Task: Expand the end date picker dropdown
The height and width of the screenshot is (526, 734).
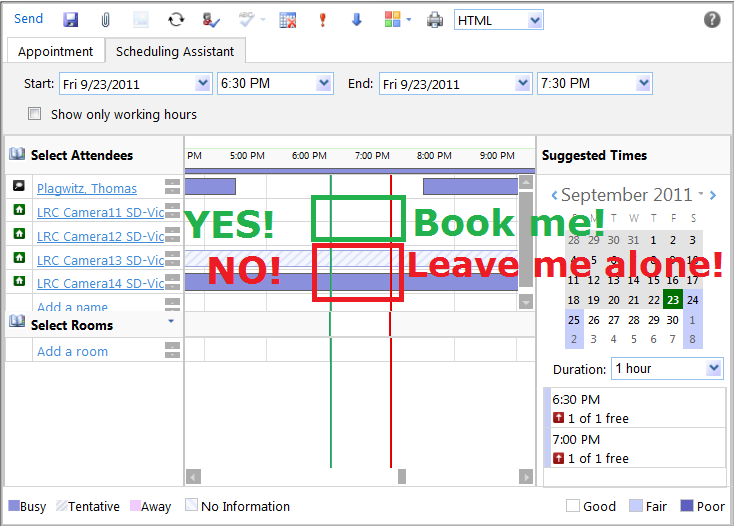Action: (523, 84)
